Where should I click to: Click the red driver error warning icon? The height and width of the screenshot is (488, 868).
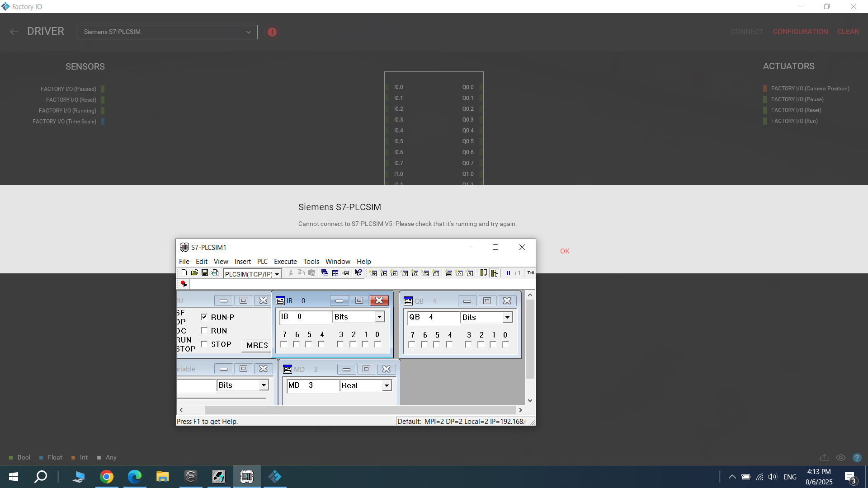coord(272,32)
